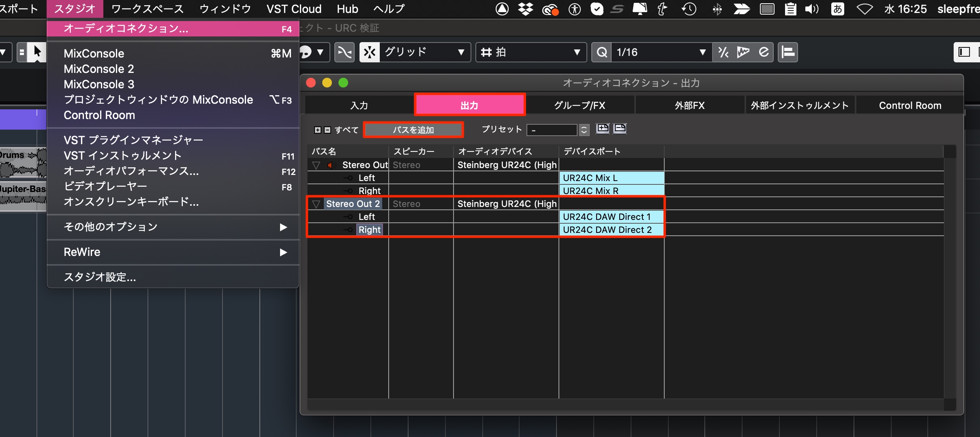Image resolution: width=980 pixels, height=437 pixels.
Task: Select the UR24C DAW Direct 2 port
Action: 612,230
